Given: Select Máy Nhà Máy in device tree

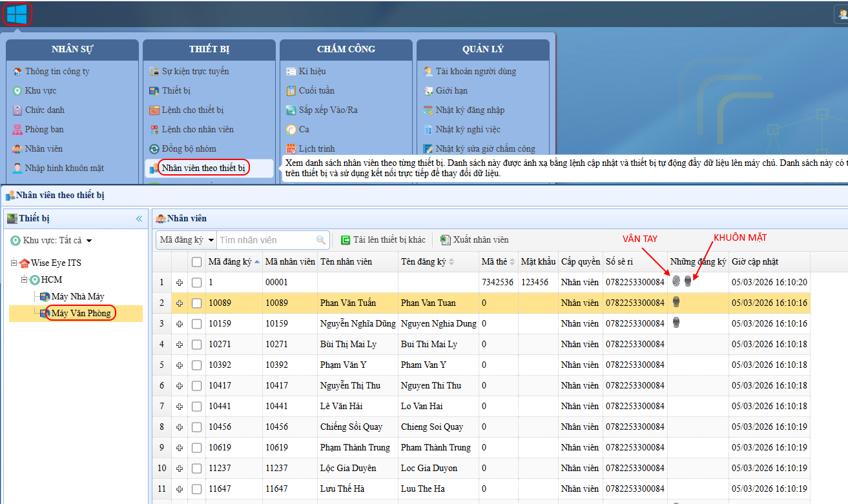Looking at the screenshot, I should tap(78, 296).
